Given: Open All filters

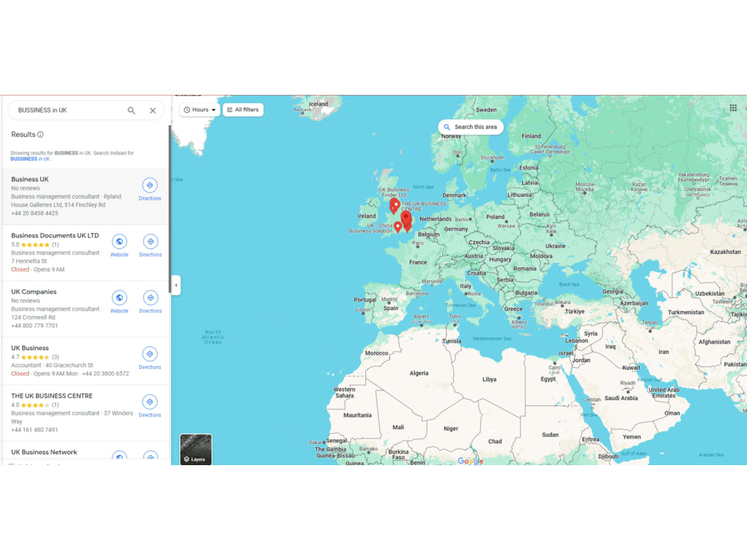Looking at the screenshot, I should coord(243,110).
